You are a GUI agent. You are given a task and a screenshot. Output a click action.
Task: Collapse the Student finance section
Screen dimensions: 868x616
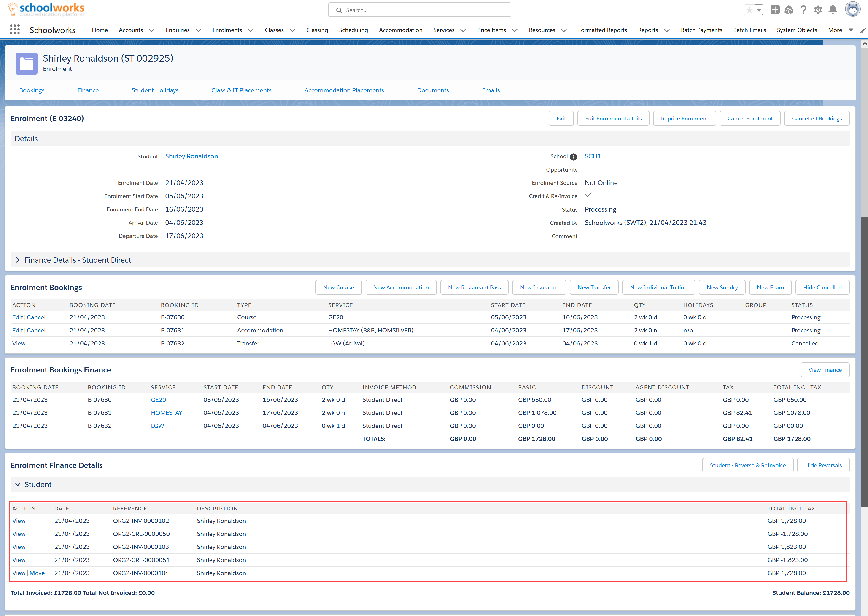[x=17, y=485]
